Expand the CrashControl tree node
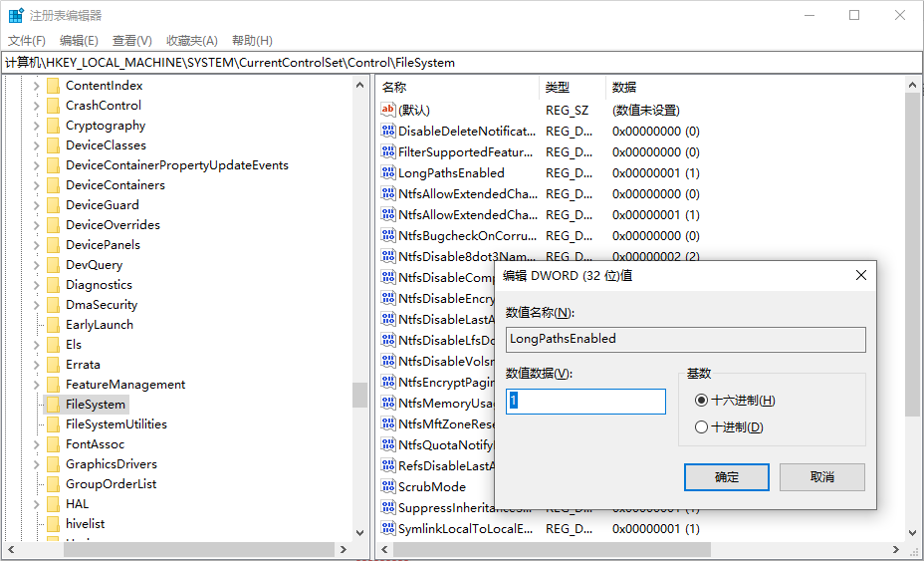Viewport: 924px width, 561px height. pyautogui.click(x=37, y=106)
